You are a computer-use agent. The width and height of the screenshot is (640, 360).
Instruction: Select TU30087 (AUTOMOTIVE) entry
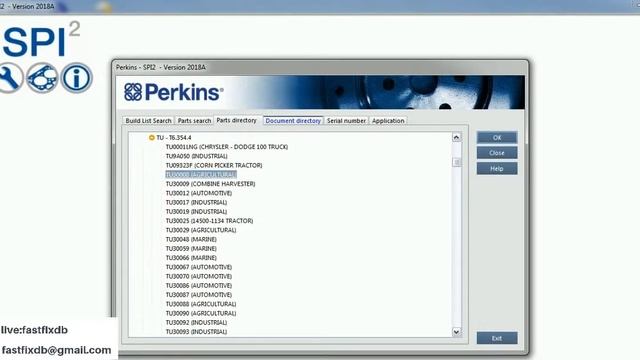pos(199,295)
